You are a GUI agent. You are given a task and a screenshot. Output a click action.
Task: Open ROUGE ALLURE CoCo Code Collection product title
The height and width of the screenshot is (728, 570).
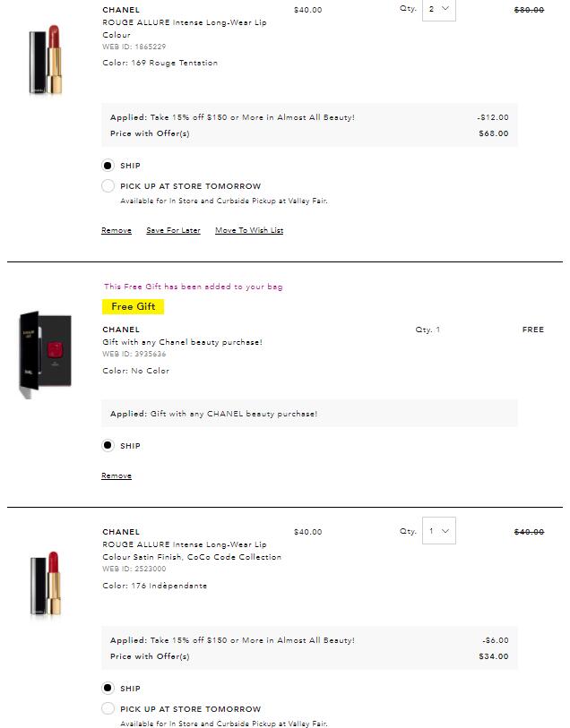tap(192, 551)
